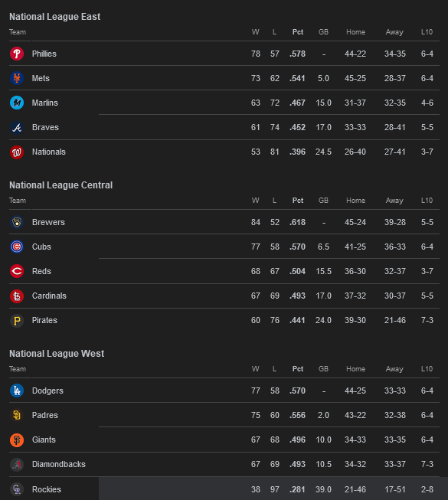Select the Marlins team logo
This screenshot has height=500, width=448.
(17, 103)
